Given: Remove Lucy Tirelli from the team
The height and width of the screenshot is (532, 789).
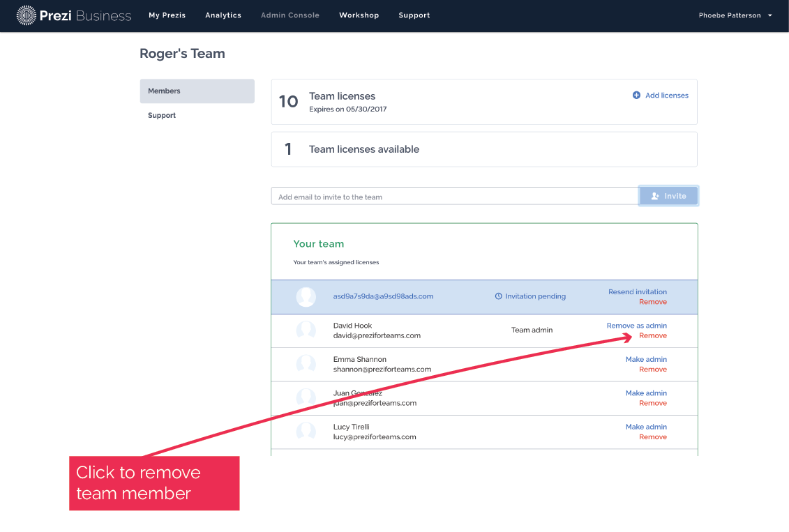Looking at the screenshot, I should (x=653, y=437).
